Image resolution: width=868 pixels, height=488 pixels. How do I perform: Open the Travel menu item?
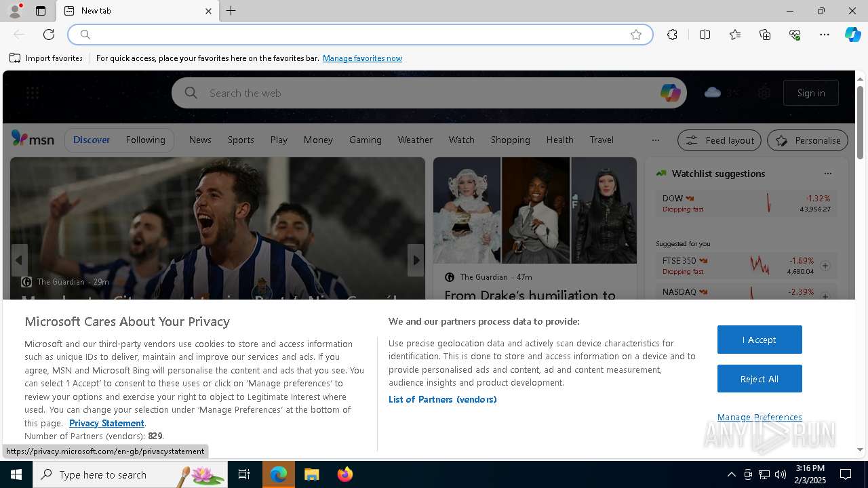tap(601, 140)
